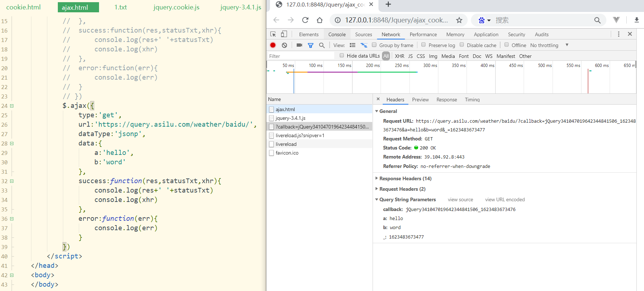This screenshot has height=291, width=644.
Task: Click the DevTools inspect element icon
Action: 273,34
